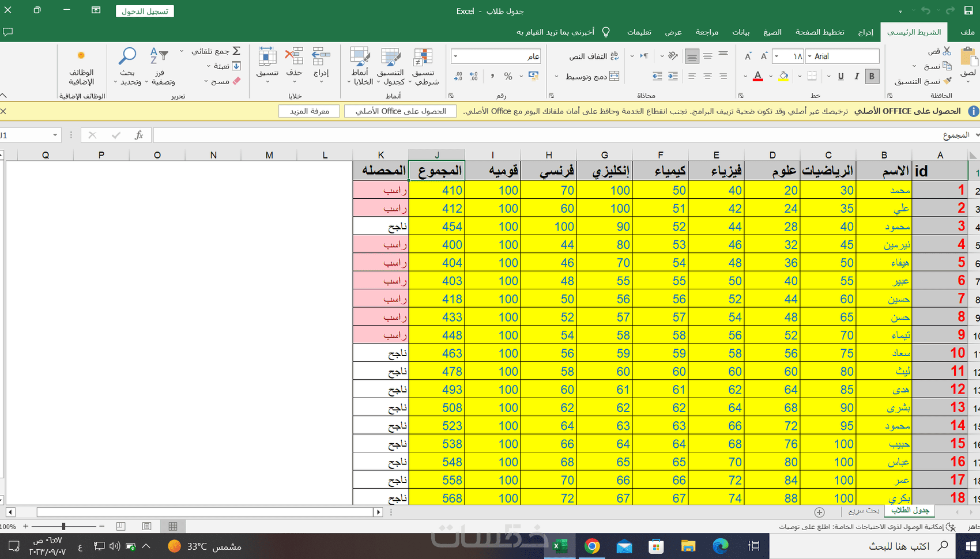Click the Windows taskbar search box

coord(862,546)
